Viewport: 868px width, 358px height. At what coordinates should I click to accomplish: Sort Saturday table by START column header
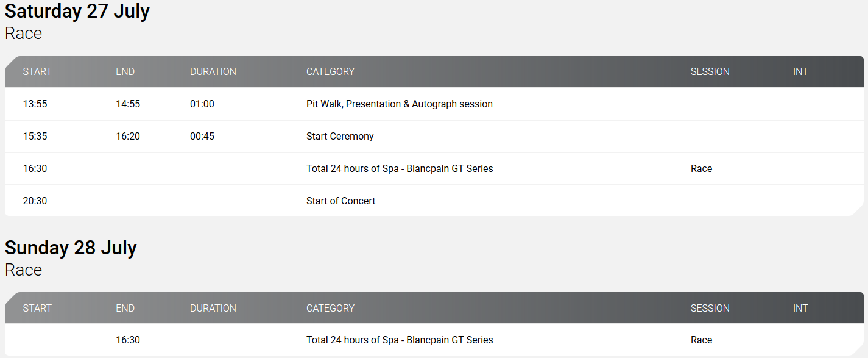tap(37, 72)
